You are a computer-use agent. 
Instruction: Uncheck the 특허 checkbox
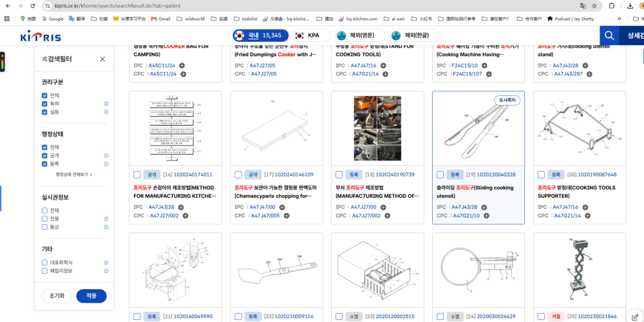[44, 104]
